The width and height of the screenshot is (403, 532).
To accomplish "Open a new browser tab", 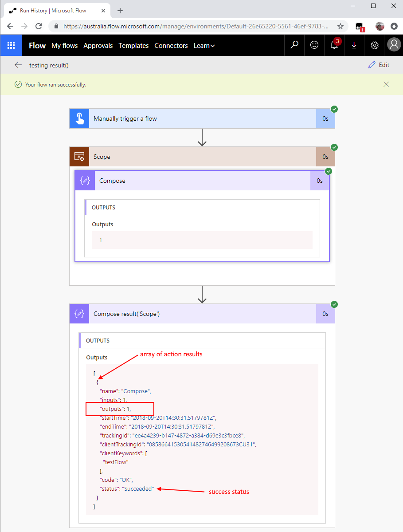I will point(120,11).
